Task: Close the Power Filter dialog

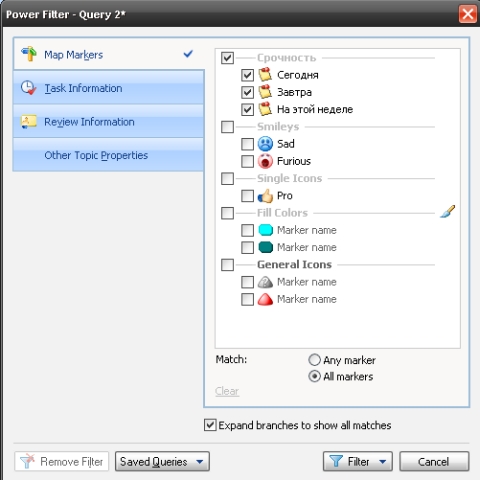Action: (x=468, y=14)
